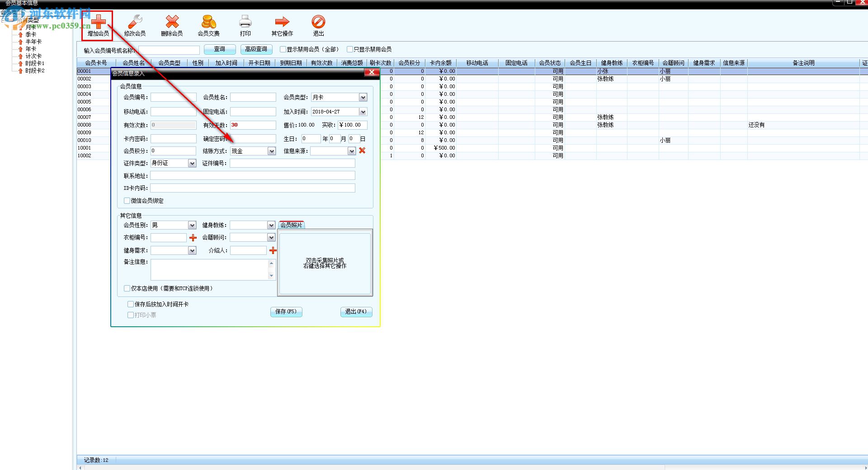Click the 修改会员 wrench icon

(x=135, y=22)
